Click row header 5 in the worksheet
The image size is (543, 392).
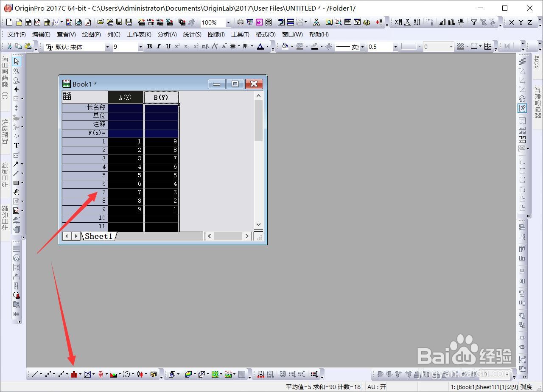85,175
